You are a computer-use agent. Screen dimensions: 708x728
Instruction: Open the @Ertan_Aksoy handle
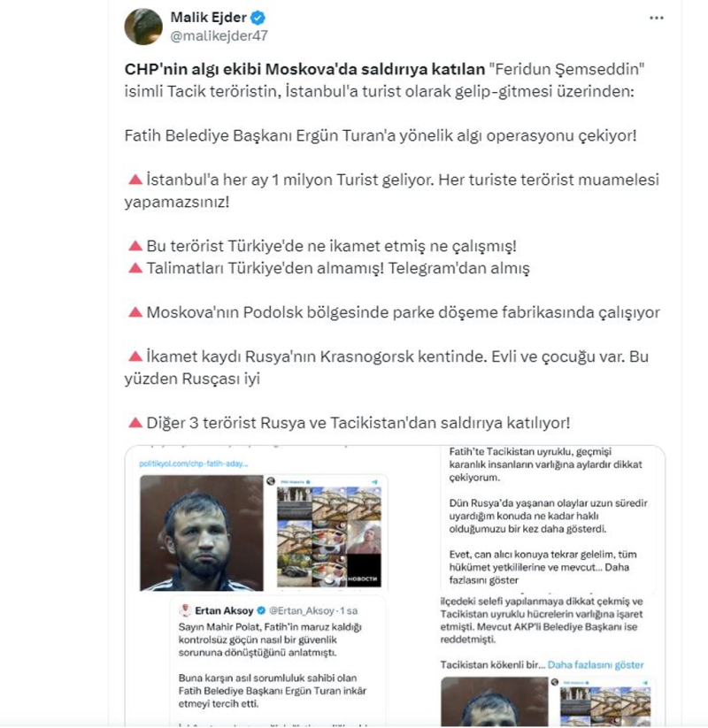tap(302, 610)
